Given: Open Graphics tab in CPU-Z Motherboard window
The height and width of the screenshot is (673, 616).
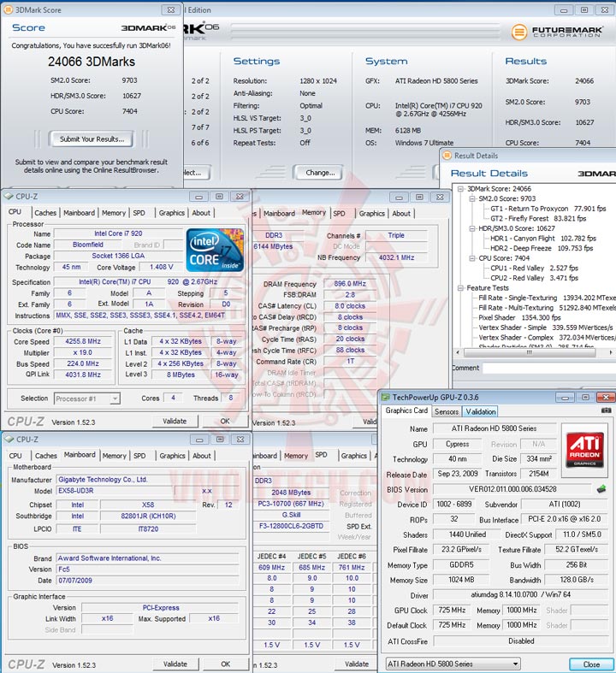Looking at the screenshot, I should (172, 456).
